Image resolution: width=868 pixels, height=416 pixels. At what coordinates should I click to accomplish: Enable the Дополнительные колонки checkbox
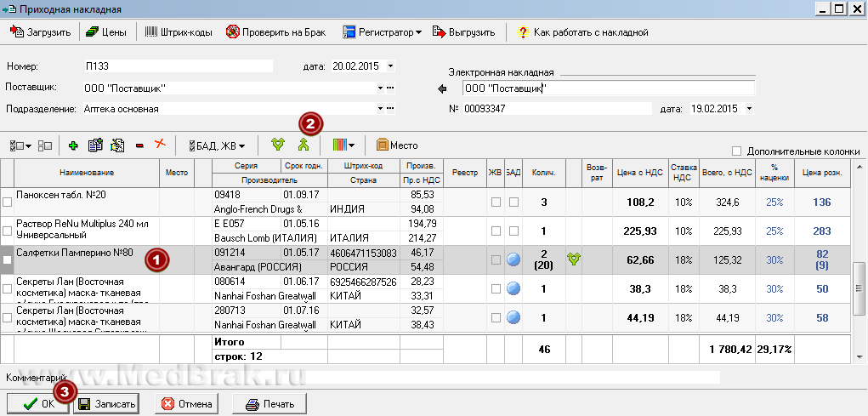tap(736, 151)
